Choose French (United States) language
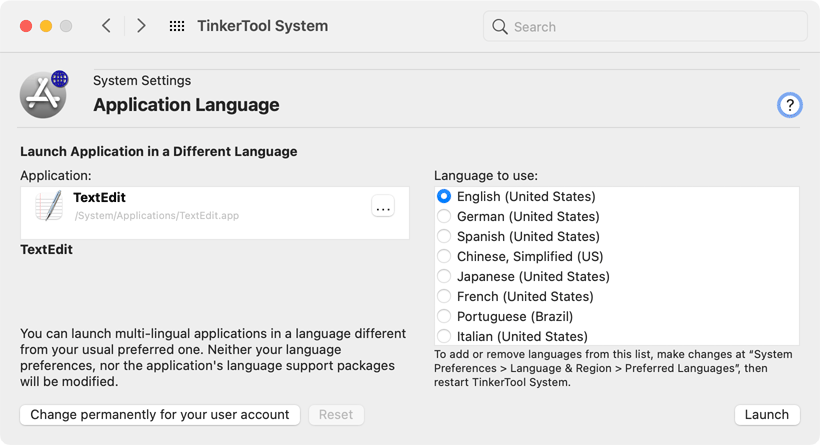 pyautogui.click(x=444, y=296)
